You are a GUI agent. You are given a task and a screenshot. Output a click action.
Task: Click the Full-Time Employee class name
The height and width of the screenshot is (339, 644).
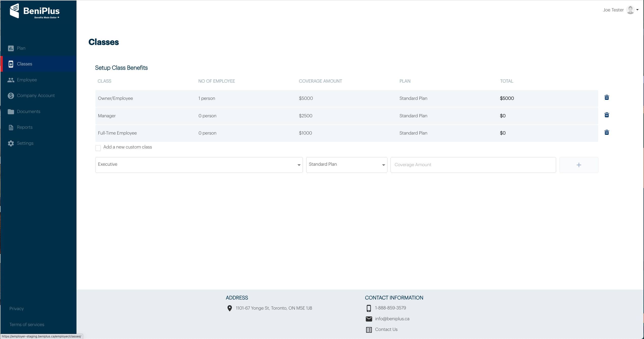tap(117, 133)
